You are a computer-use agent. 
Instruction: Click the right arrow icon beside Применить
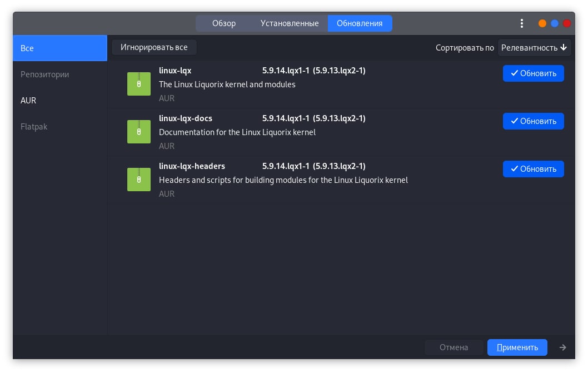pos(563,347)
